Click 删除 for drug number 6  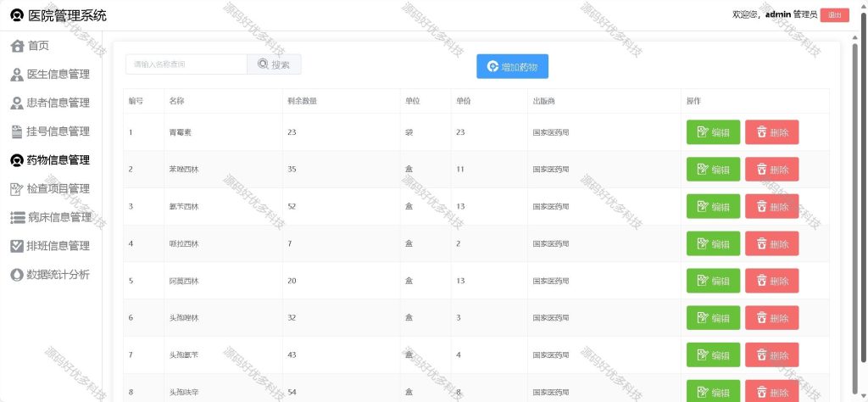pyautogui.click(x=771, y=317)
